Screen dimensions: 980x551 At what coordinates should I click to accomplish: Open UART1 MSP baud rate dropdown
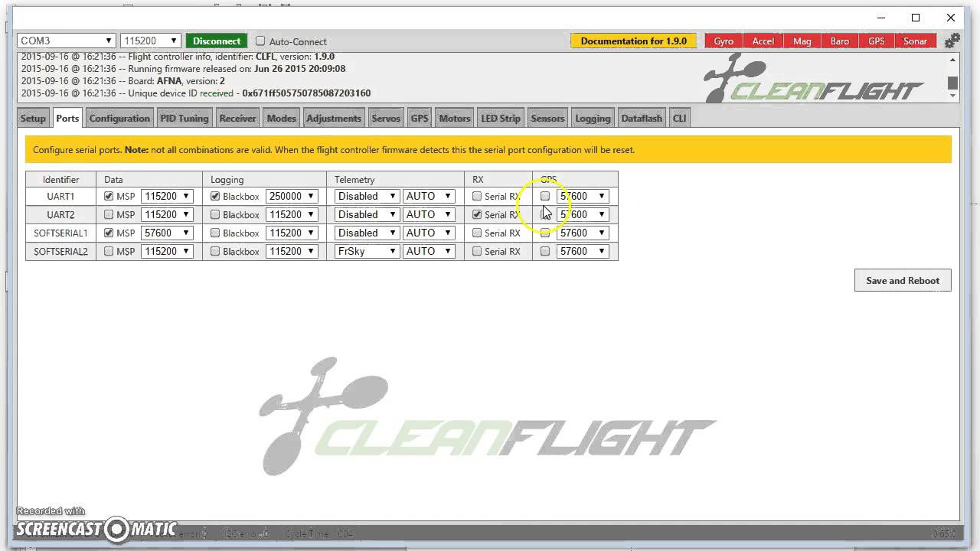(x=167, y=196)
